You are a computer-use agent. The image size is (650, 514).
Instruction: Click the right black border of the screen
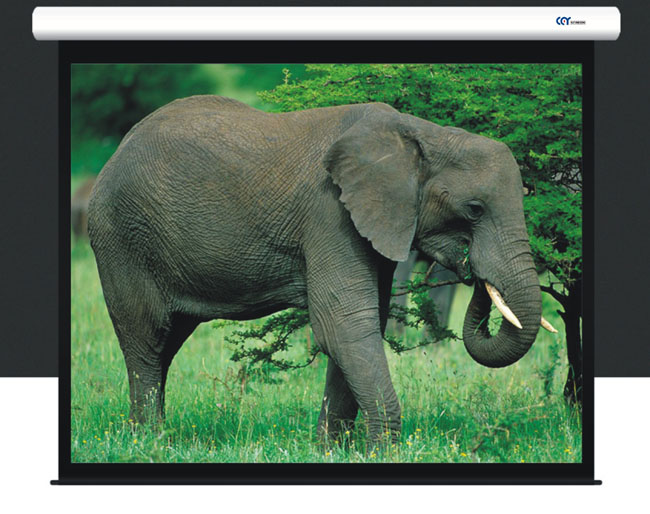[588, 260]
